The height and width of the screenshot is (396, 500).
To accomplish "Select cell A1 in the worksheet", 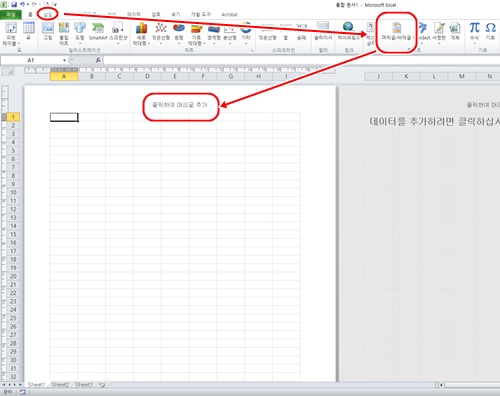I will pos(64,117).
